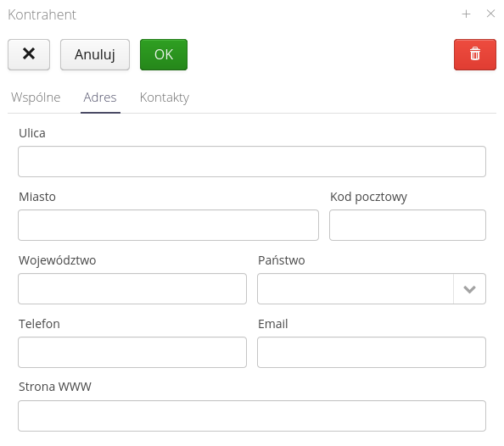Focus the Ulica input field

[x=252, y=161]
